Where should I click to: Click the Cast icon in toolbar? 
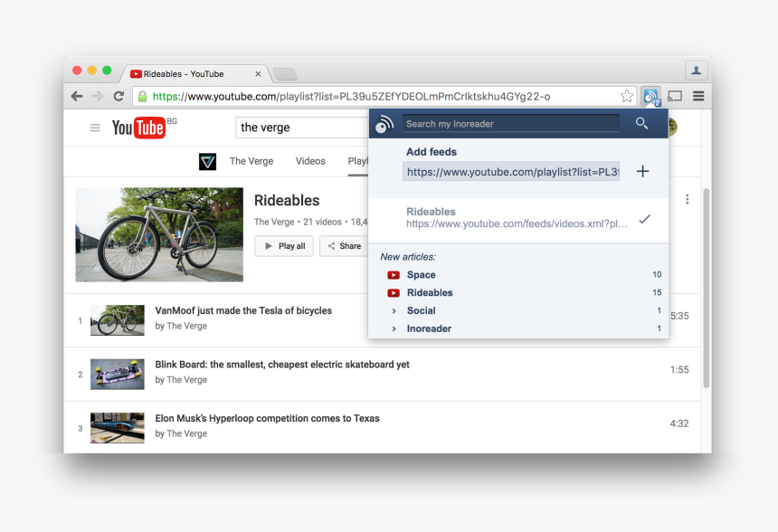click(675, 96)
